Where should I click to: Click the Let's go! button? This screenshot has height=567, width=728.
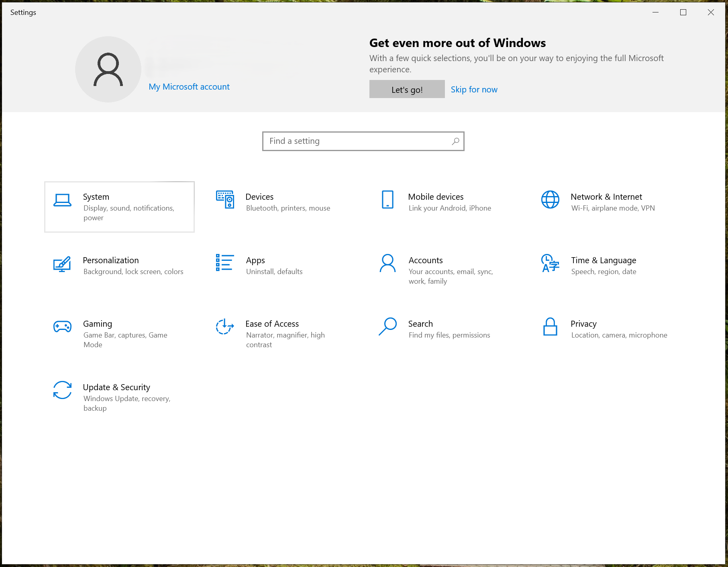click(x=407, y=89)
